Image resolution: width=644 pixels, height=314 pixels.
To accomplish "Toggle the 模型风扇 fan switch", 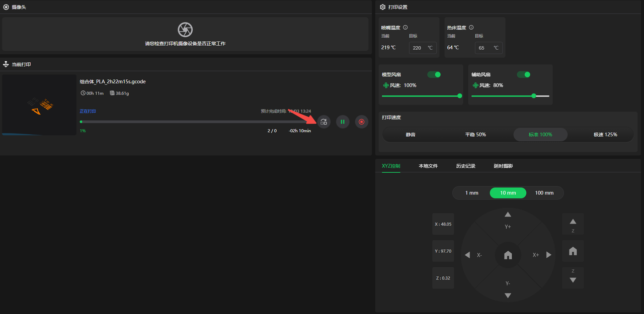I will (x=434, y=74).
